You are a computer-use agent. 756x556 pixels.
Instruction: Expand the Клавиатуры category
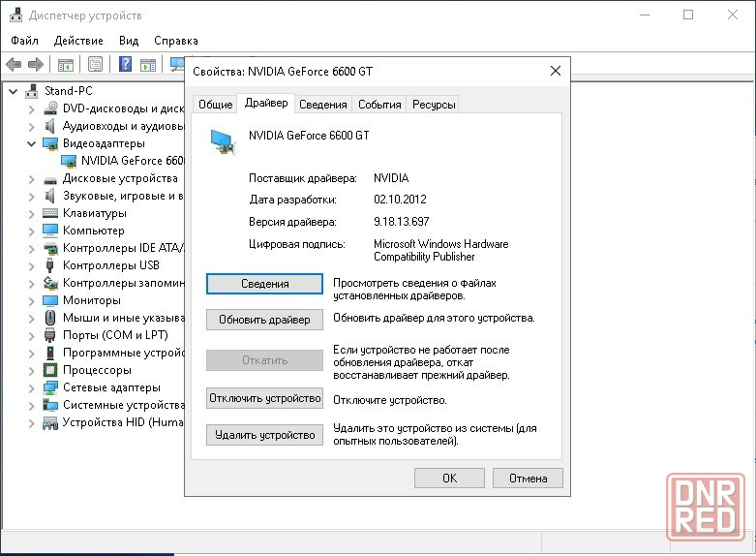pos(31,214)
